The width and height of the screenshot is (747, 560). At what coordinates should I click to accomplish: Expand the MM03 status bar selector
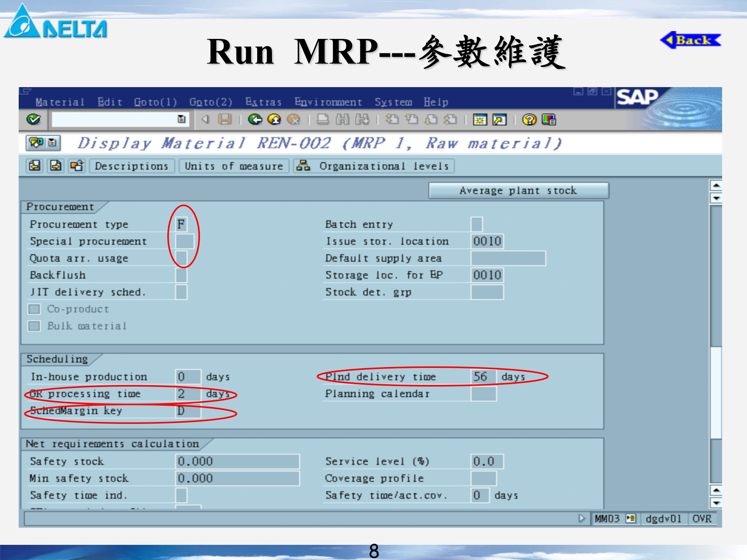631,519
